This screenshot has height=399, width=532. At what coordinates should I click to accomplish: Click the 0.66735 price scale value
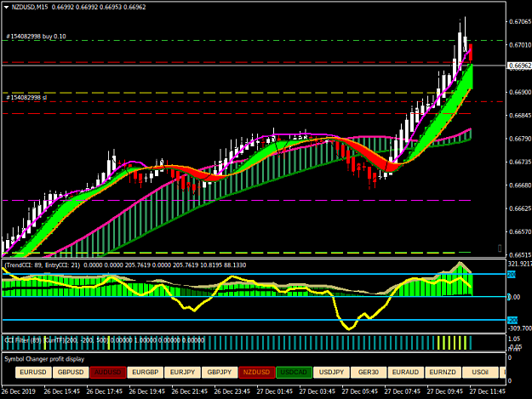(520, 162)
